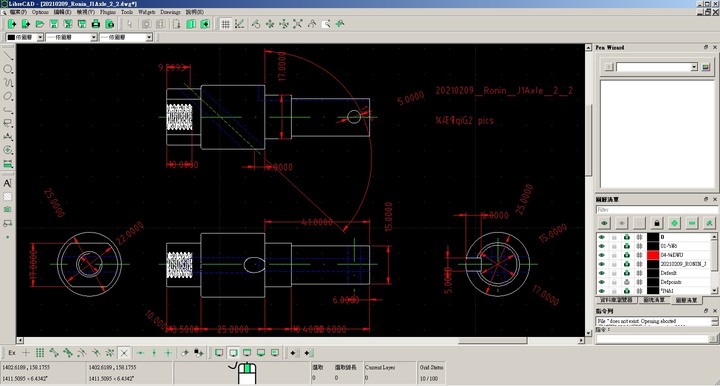Viewport: 720px width, 386px height.
Task: Open the Plugins menu
Action: tap(108, 12)
